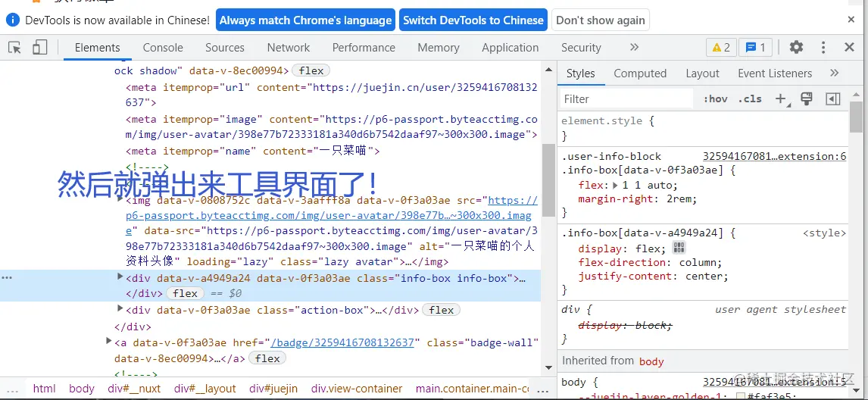Viewport: 868px width, 400px height.
Task: Open the Network tab
Action: (x=289, y=48)
